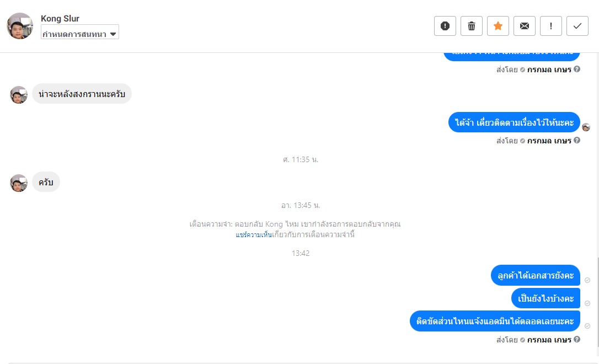
Task: Click help icon beside middle กรกมล เกษร label
Action: point(577,140)
